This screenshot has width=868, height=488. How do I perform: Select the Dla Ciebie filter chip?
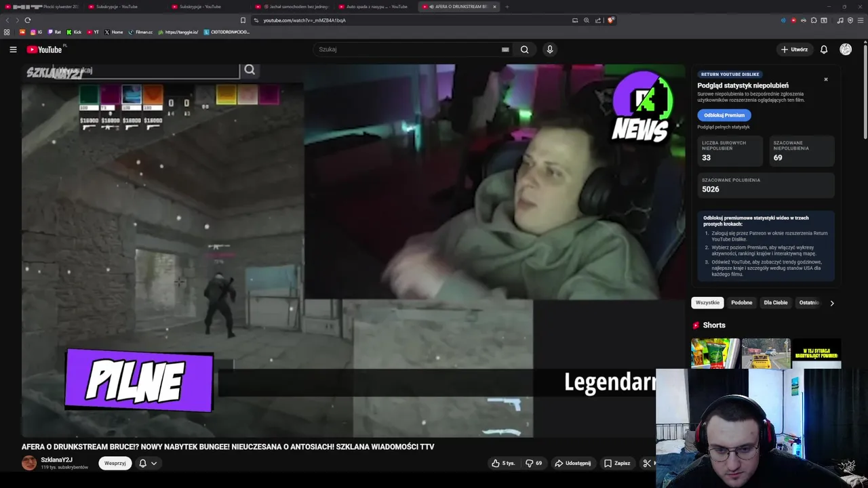point(776,302)
